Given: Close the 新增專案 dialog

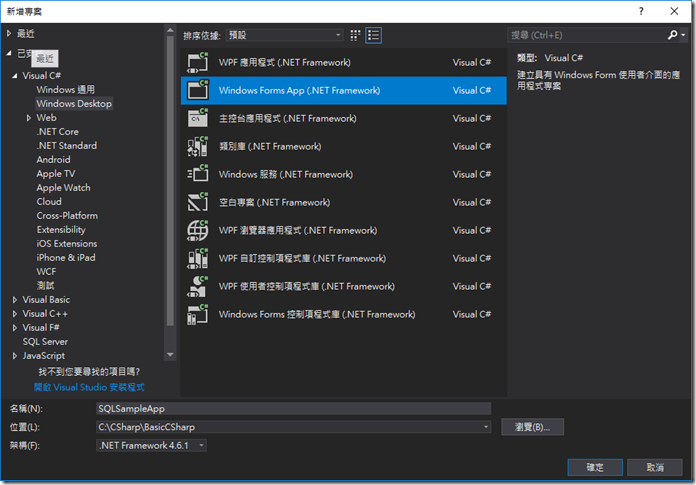Looking at the screenshot, I should click(x=674, y=11).
